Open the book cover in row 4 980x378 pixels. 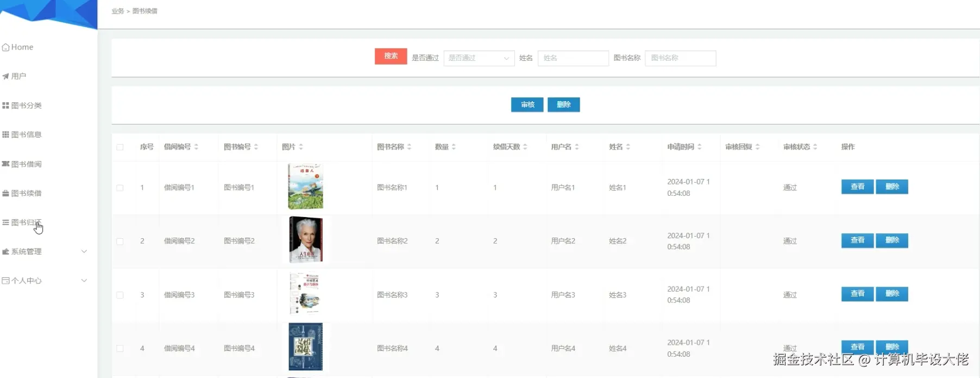click(305, 347)
